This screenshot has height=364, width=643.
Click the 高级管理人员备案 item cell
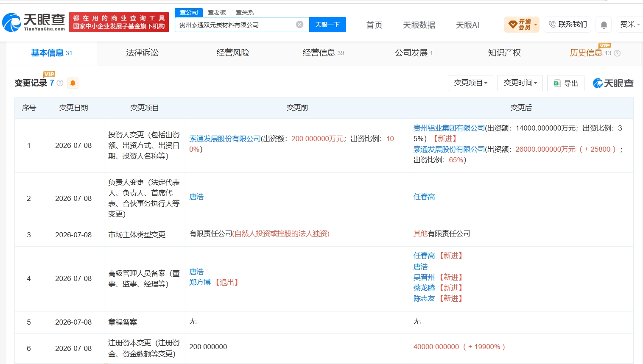point(144,278)
